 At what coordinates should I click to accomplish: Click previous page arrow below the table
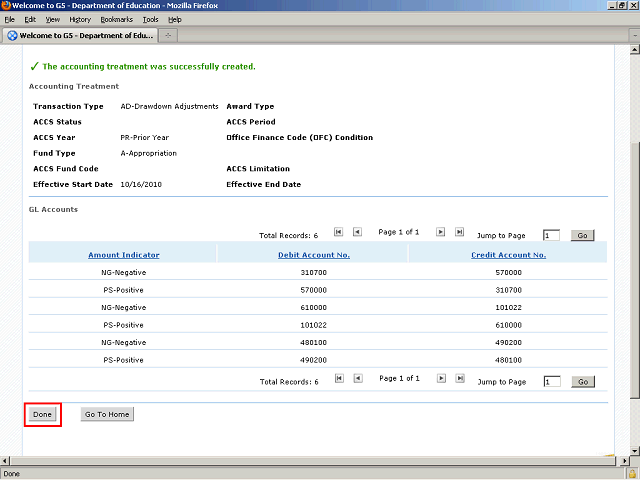click(357, 379)
